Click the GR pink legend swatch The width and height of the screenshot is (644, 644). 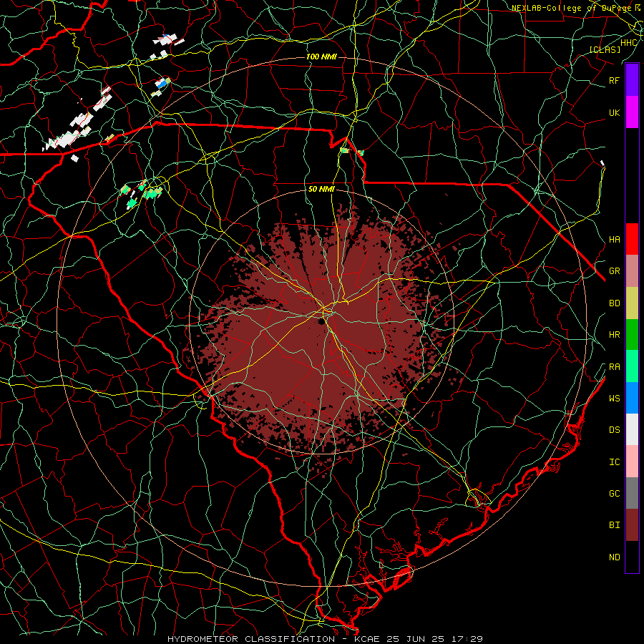(x=632, y=270)
